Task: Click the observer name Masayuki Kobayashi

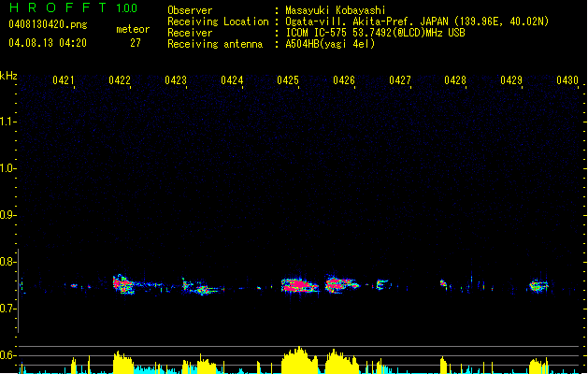Action: 336,10
